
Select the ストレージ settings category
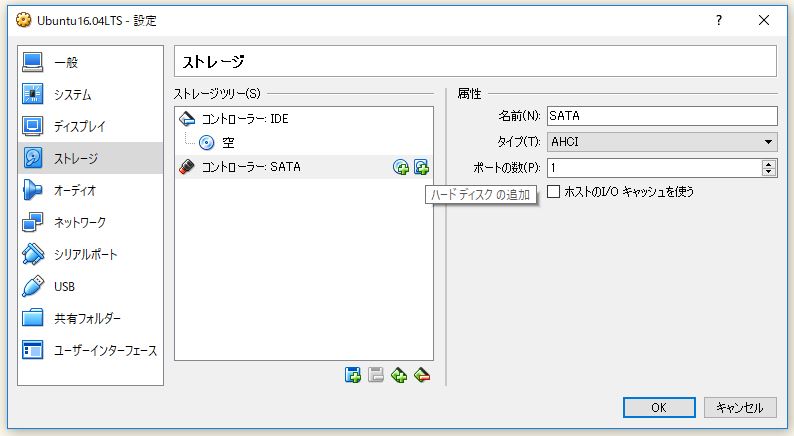[90, 158]
